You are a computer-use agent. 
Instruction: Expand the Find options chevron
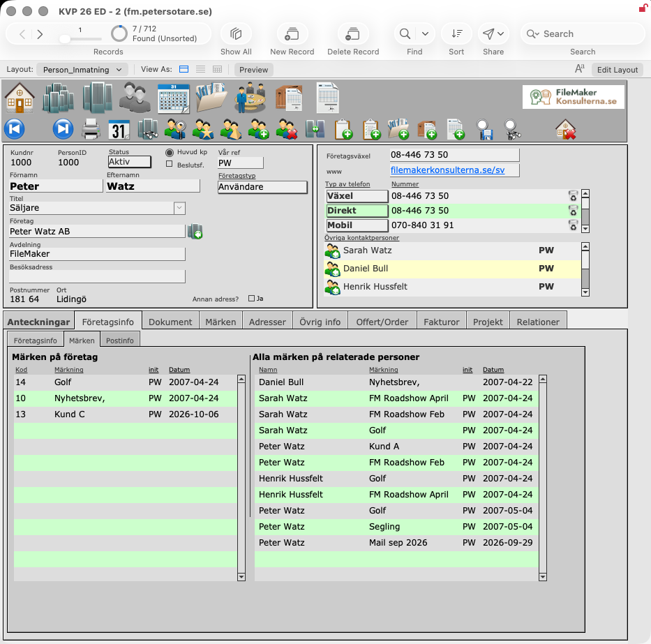(425, 33)
